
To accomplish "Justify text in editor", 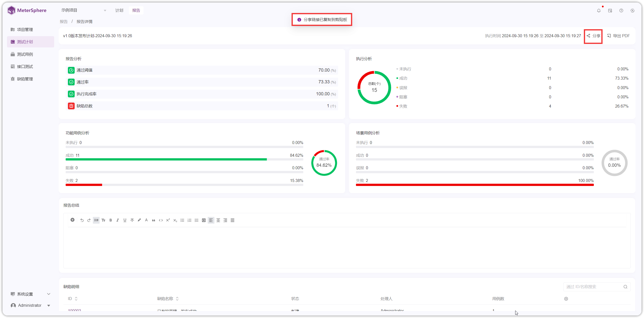I will click(x=232, y=220).
